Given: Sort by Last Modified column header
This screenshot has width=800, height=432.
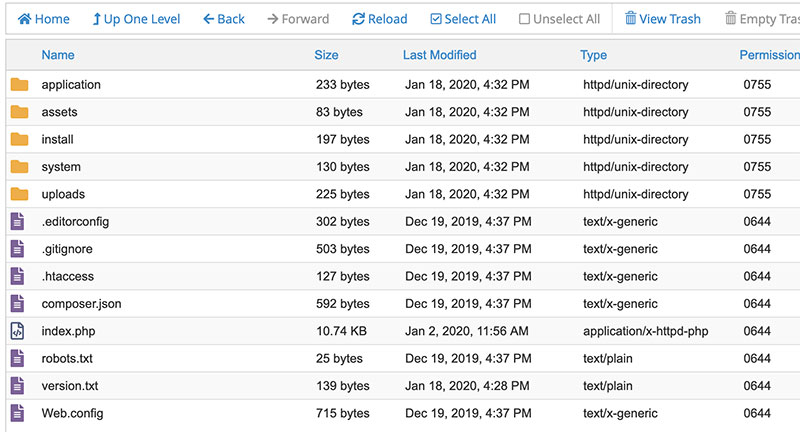Looking at the screenshot, I should (x=439, y=55).
